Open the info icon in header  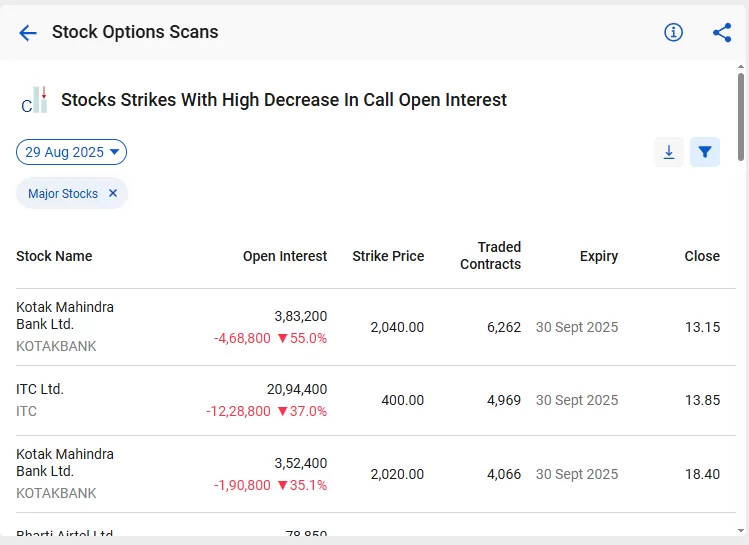[x=674, y=32]
